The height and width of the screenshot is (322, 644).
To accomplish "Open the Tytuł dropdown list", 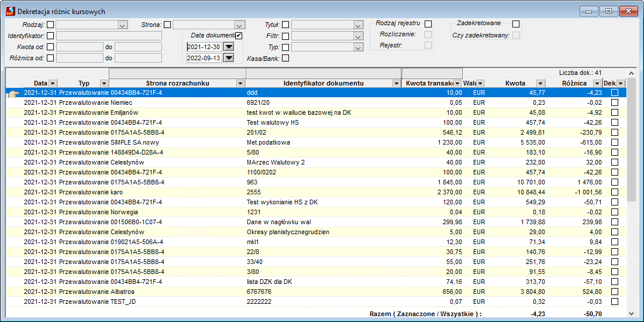I will (x=357, y=25).
